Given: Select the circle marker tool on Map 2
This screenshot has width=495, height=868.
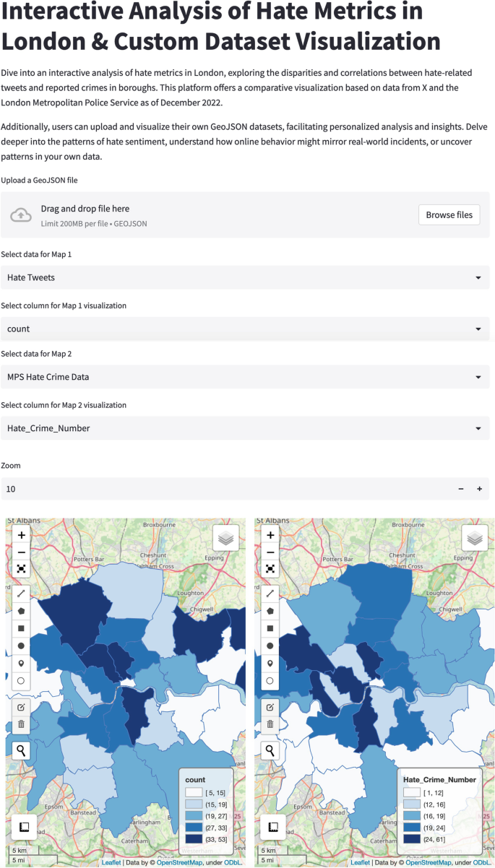Looking at the screenshot, I should (x=270, y=680).
